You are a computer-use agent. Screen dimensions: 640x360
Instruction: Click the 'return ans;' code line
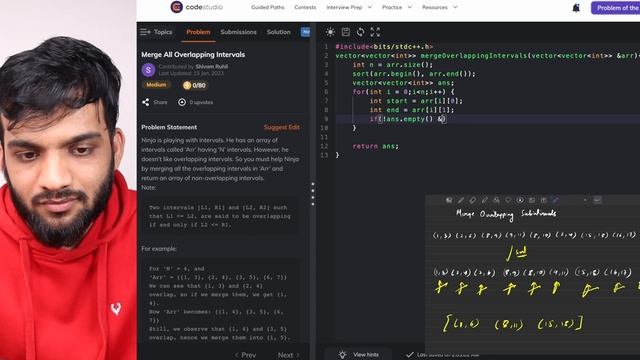pos(376,146)
